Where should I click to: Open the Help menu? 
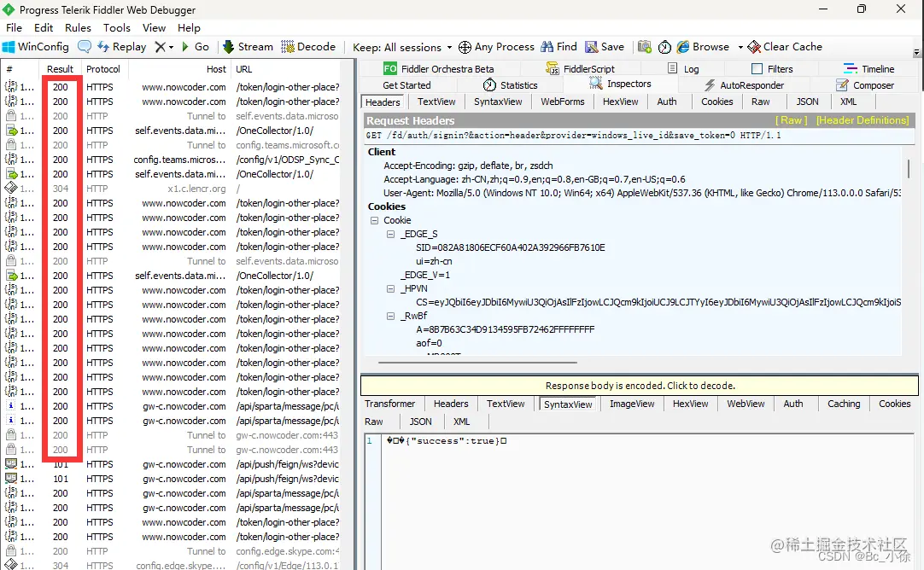(190, 27)
